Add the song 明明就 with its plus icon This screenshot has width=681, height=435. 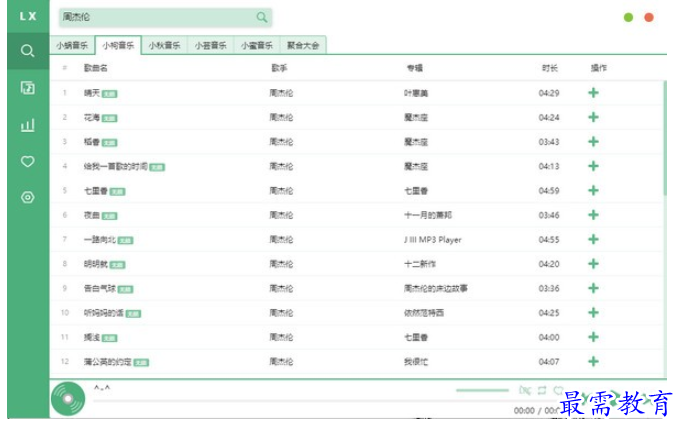point(593,264)
